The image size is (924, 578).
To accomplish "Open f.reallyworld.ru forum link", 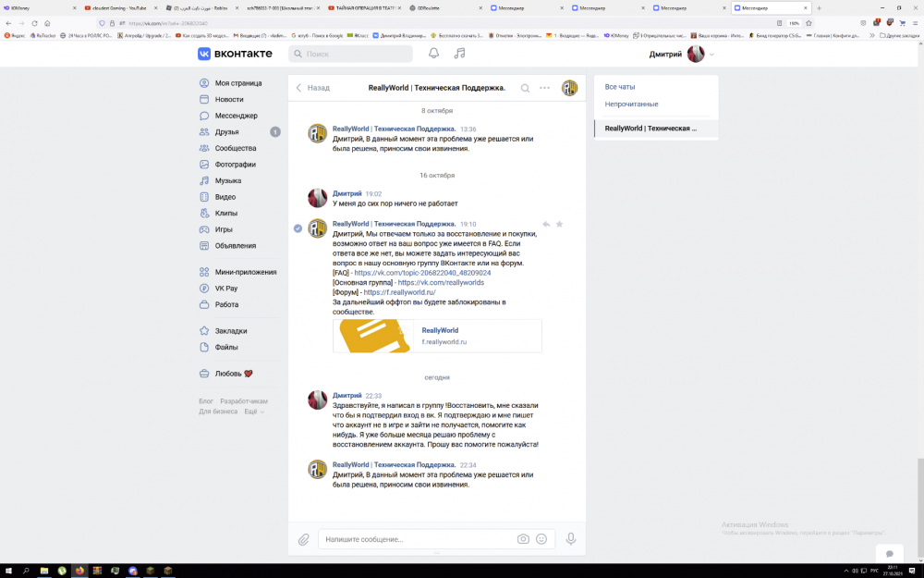I will pyautogui.click(x=399, y=292).
